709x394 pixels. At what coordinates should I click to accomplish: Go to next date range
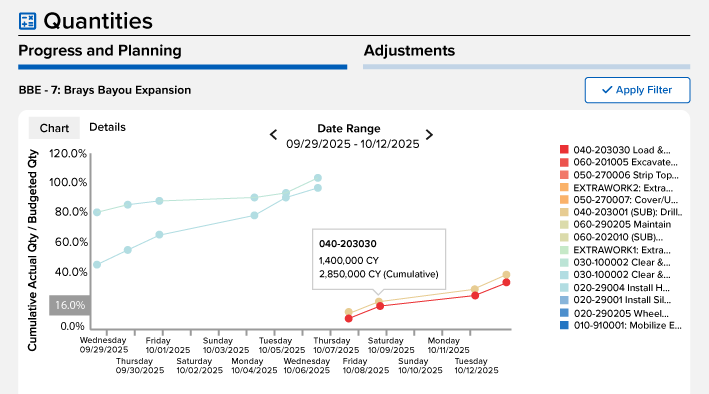point(429,134)
